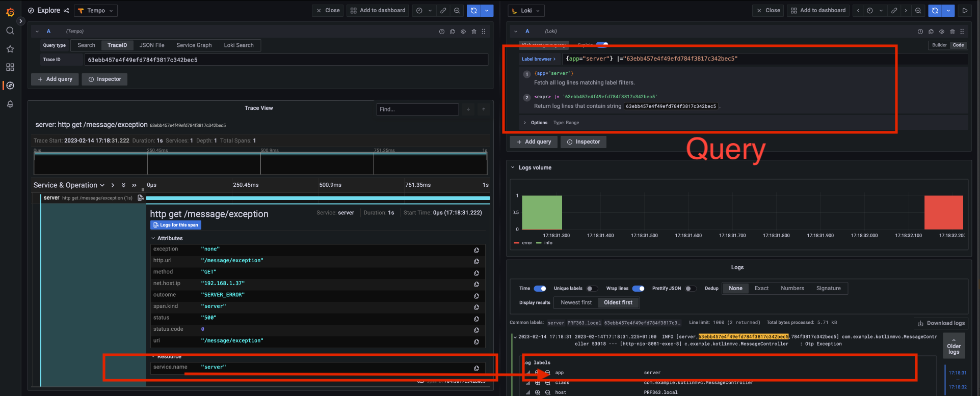Run the Tempo query with refresh button
The height and width of the screenshot is (396, 980).
pyautogui.click(x=474, y=10)
